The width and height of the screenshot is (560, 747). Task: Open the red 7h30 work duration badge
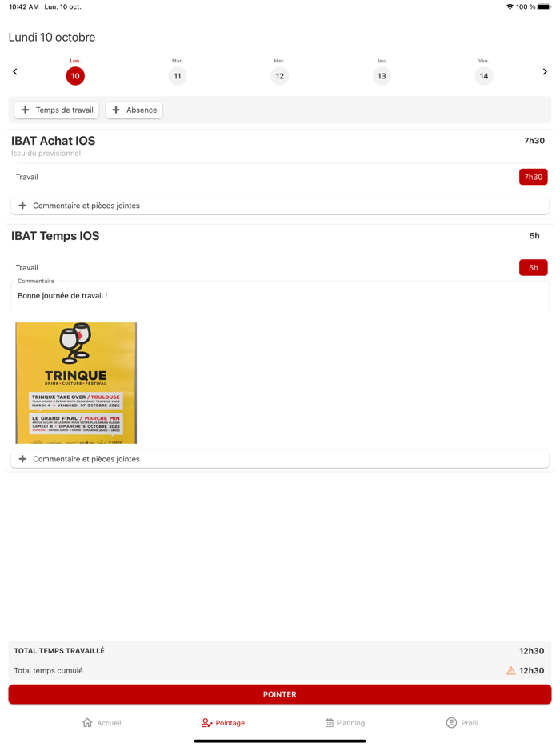(x=534, y=177)
